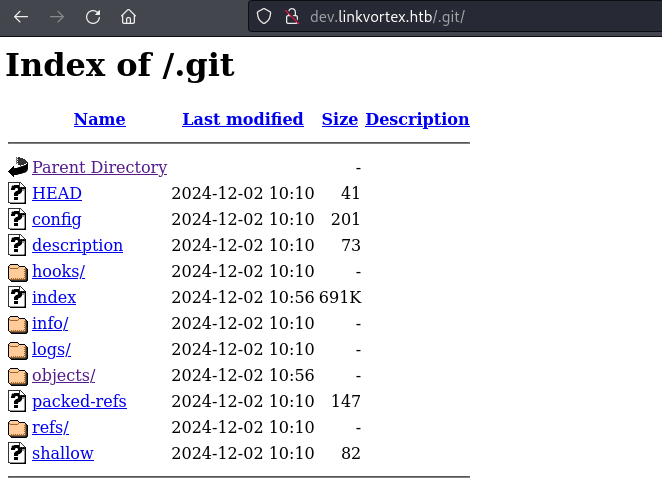Go to the browser home page
Screen dimensions: 662x502
pos(128,17)
